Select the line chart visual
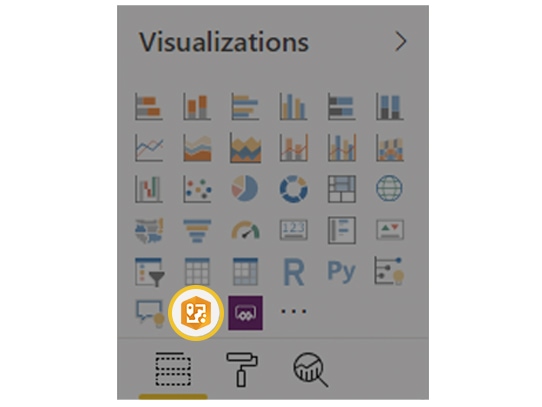Image resolution: width=542 pixels, height=407 pixels. pos(149,148)
